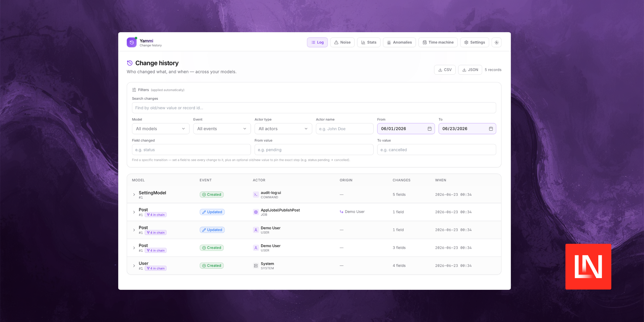The height and width of the screenshot is (322, 644).
Task: Open the All actors dropdown
Action: tap(283, 129)
